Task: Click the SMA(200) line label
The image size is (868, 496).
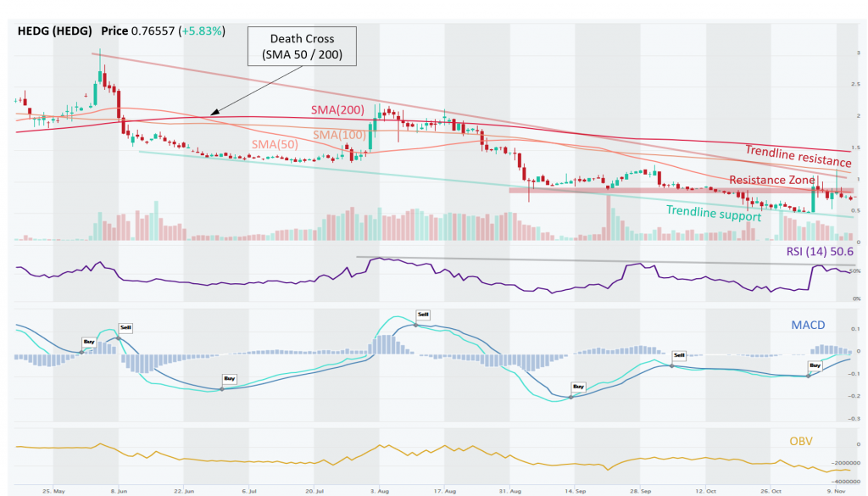Action: tap(337, 109)
